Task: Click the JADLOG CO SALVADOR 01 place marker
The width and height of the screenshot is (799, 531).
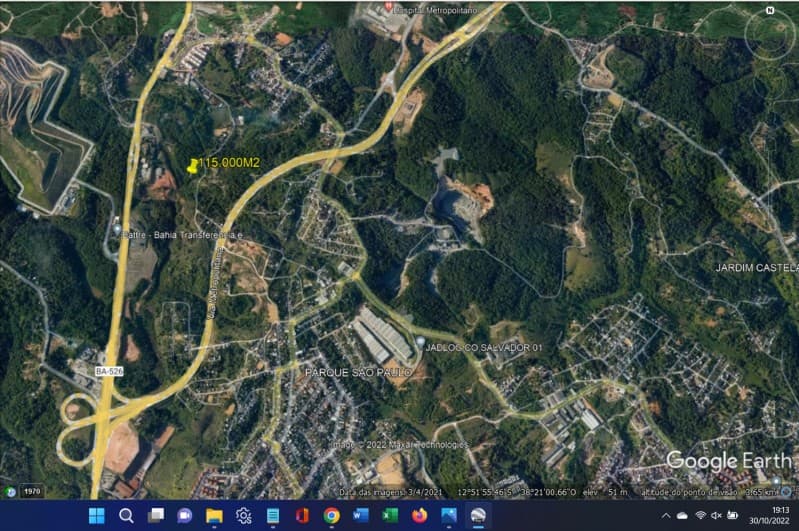Action: click(420, 341)
